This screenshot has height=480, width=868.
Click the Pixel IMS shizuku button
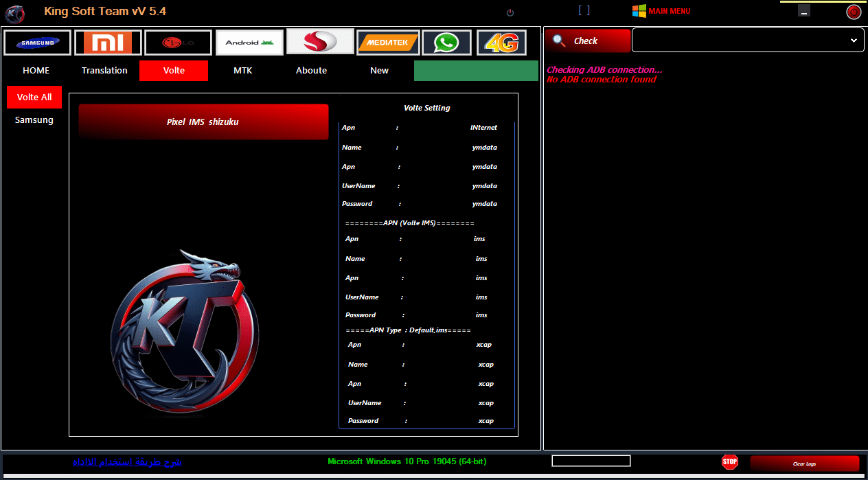pos(203,122)
